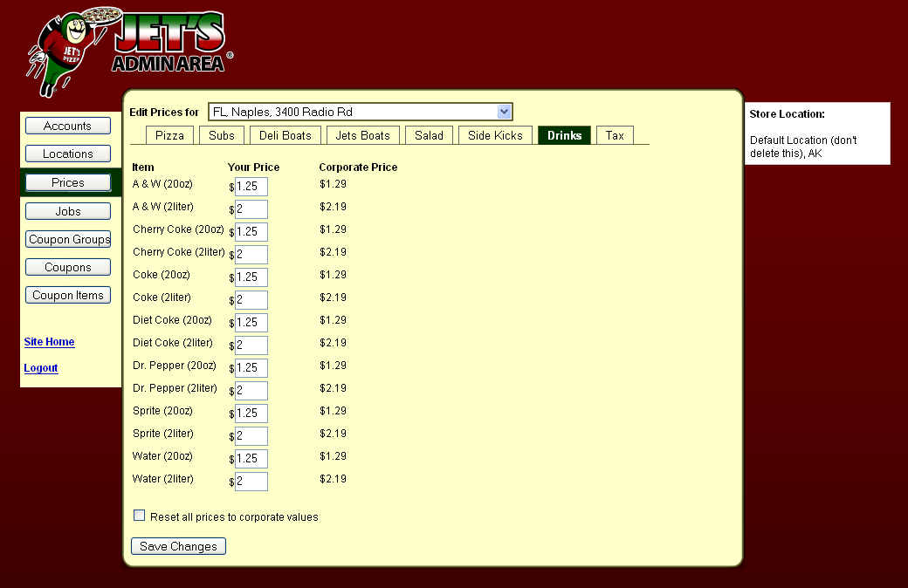Go to the Locations page
This screenshot has width=908, height=588.
coord(67,154)
